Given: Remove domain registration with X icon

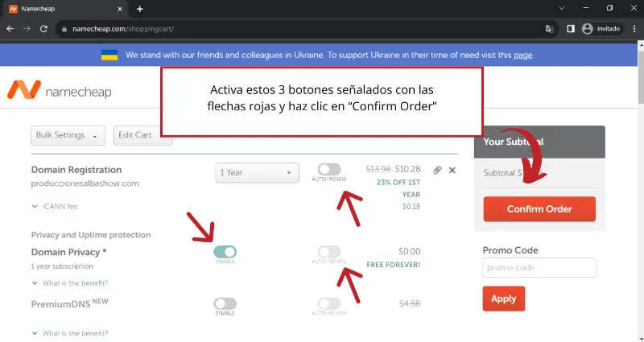Looking at the screenshot, I should (452, 170).
